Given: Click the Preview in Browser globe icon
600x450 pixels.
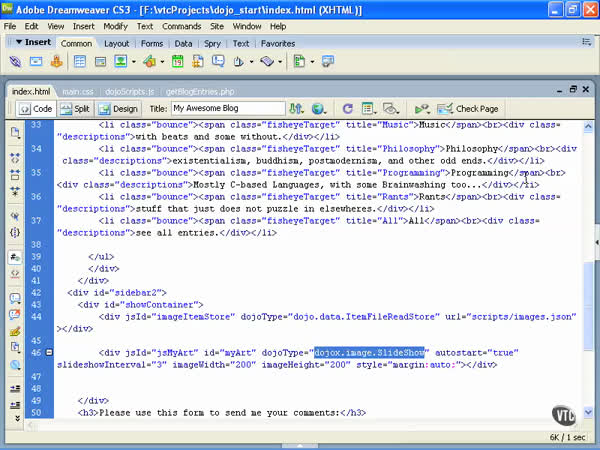Looking at the screenshot, I should click(318, 108).
